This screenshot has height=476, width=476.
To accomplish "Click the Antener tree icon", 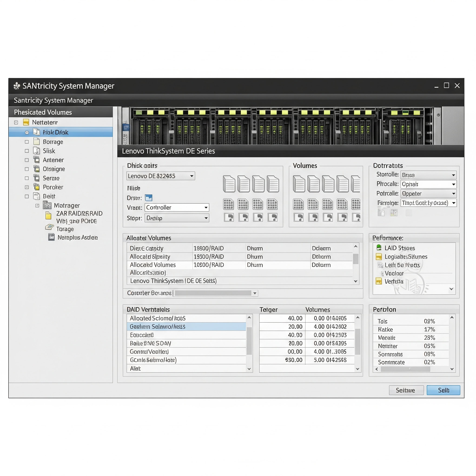I will (36, 160).
